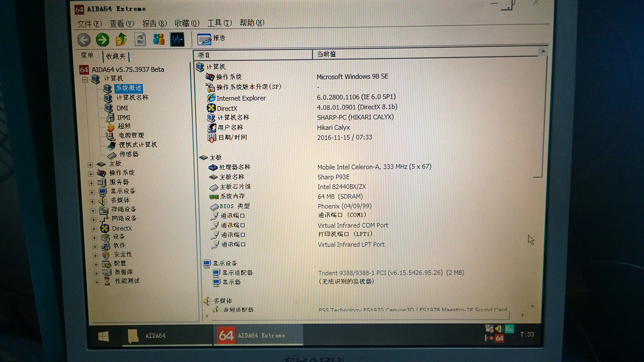Collapse the 计算机 node in tree
Viewport: 644px width, 362px height.
tap(85, 80)
